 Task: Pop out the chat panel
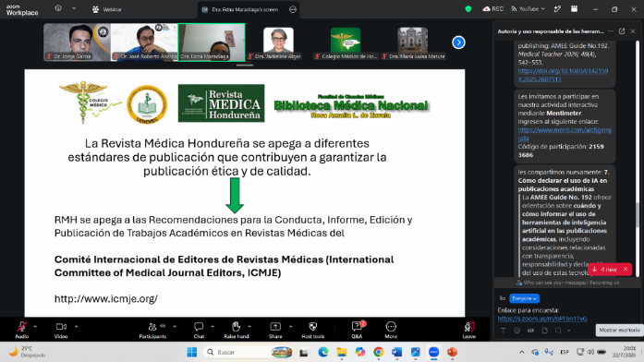click(622, 31)
